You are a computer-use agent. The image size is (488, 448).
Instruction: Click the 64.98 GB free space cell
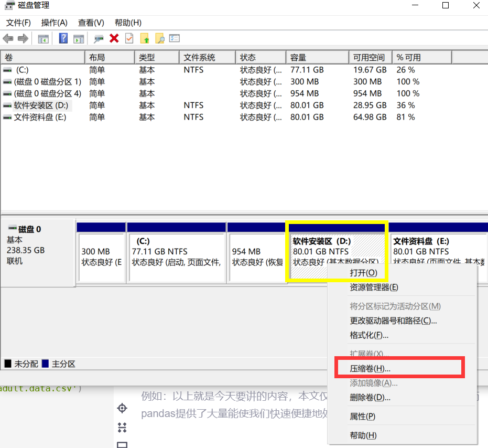[370, 118]
